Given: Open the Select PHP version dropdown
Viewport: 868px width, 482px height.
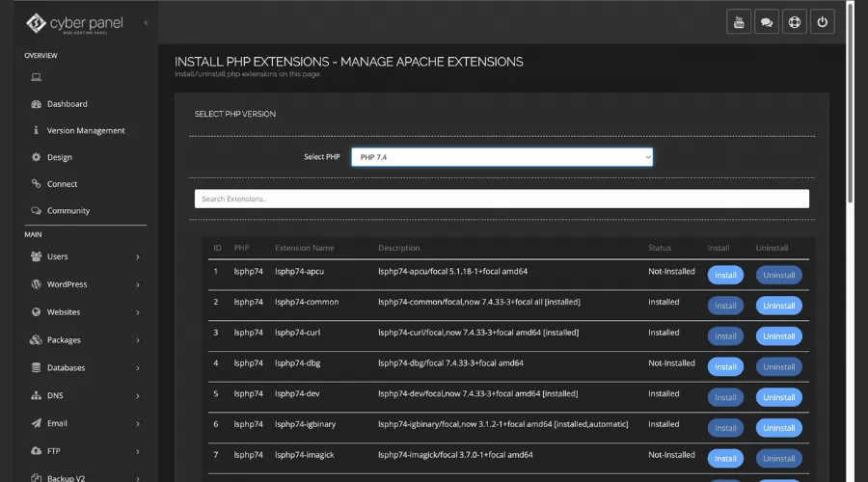Looking at the screenshot, I should 502,157.
